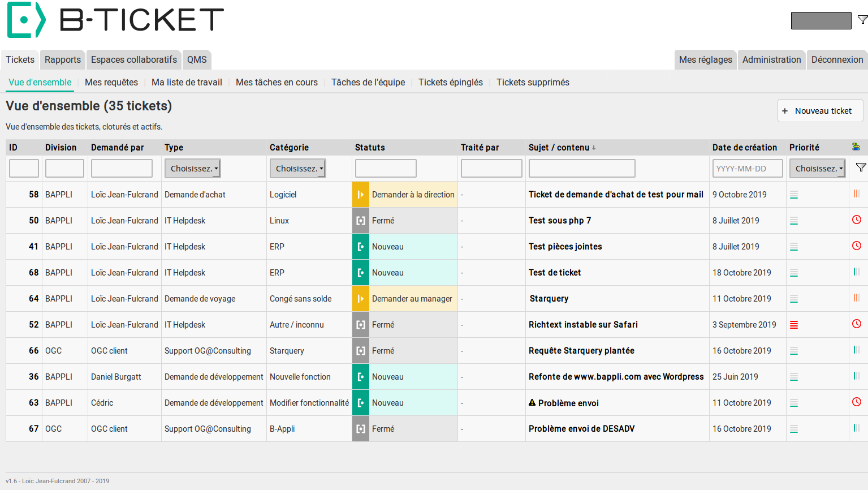Screen dimensions: 868x490
Task: Open ticket 'Richtext instable sur Safari'
Action: [x=583, y=325]
